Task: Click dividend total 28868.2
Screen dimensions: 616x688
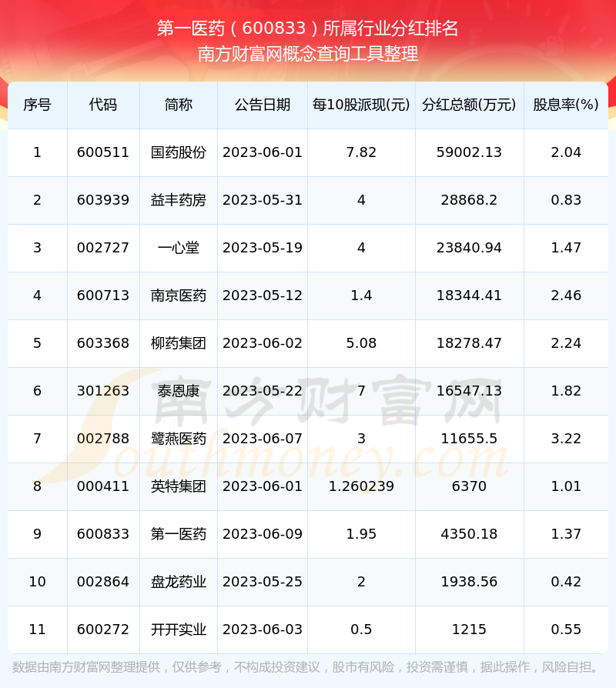Action: point(469,200)
